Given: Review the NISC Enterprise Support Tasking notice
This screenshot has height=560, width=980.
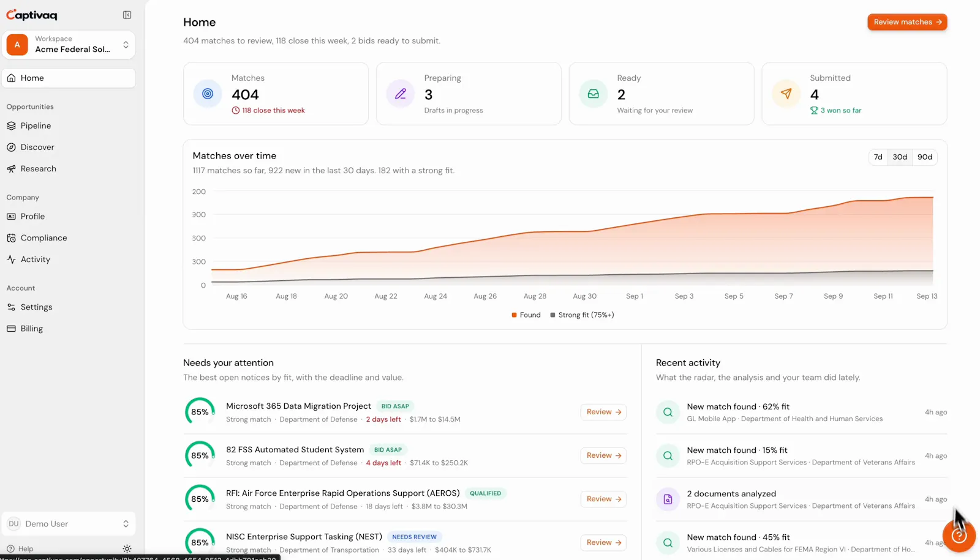Looking at the screenshot, I should (603, 542).
